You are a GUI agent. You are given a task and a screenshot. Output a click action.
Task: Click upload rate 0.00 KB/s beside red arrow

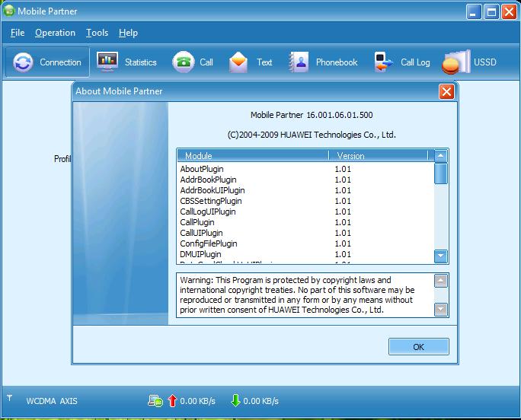[198, 401]
